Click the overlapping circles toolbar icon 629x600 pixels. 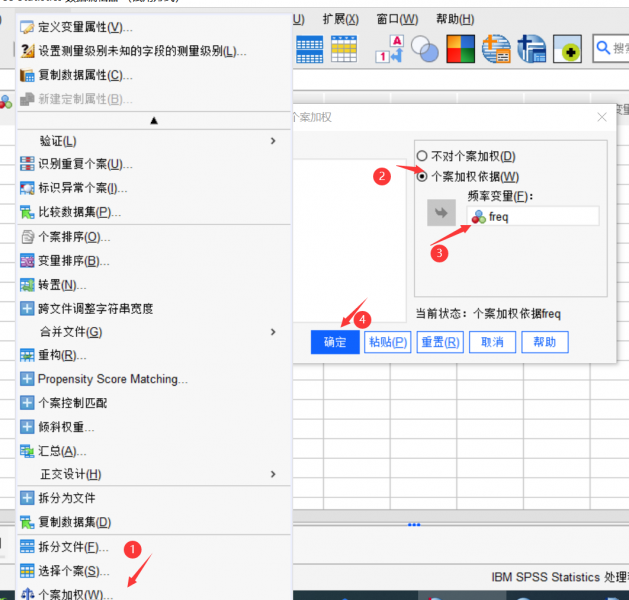[425, 49]
